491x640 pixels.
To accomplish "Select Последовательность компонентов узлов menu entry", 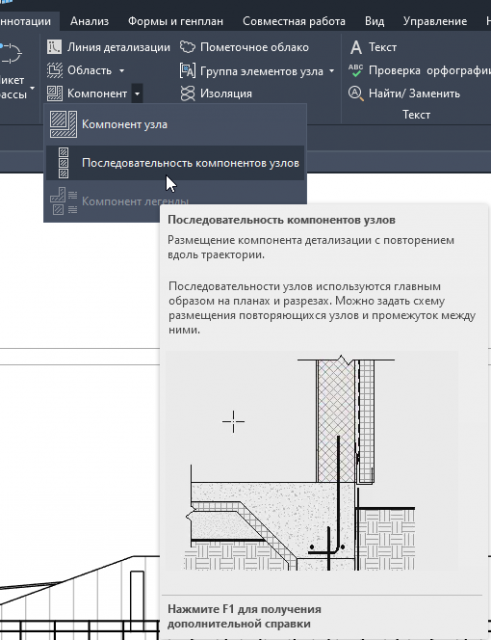I will pyautogui.click(x=175, y=163).
